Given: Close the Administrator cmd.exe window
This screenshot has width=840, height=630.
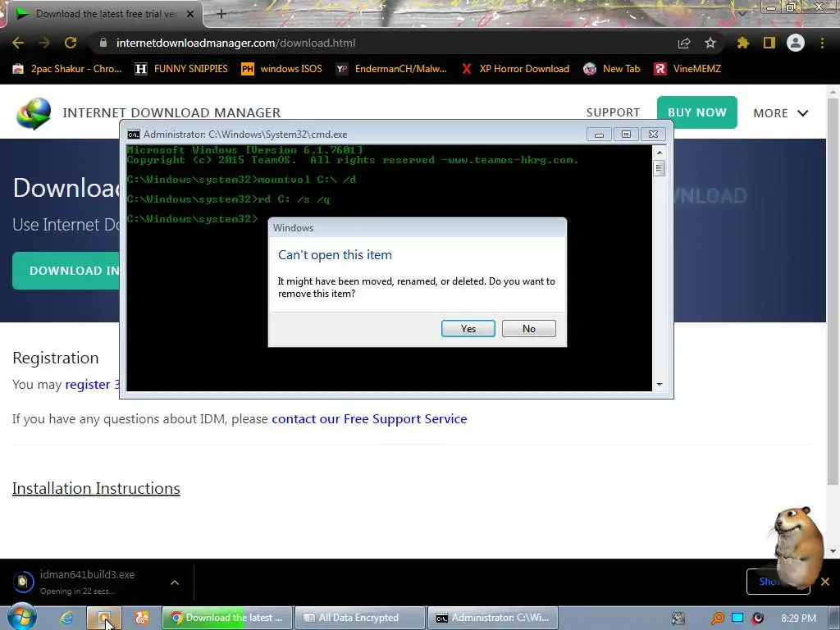Looking at the screenshot, I should pyautogui.click(x=653, y=134).
